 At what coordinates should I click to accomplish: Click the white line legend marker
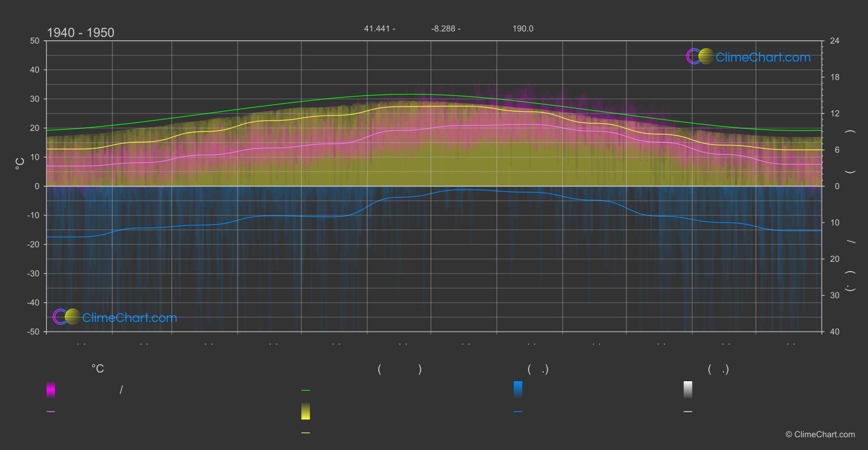pyautogui.click(x=688, y=412)
